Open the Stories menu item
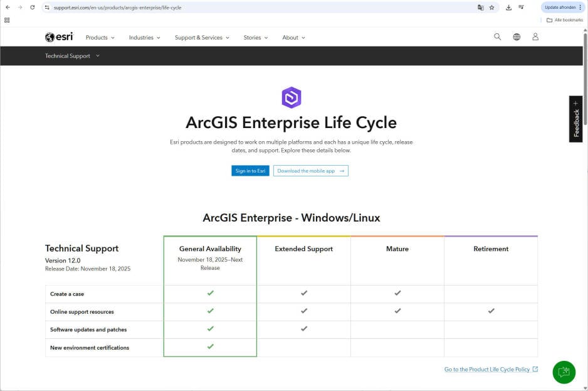The image size is (588, 391). point(255,38)
